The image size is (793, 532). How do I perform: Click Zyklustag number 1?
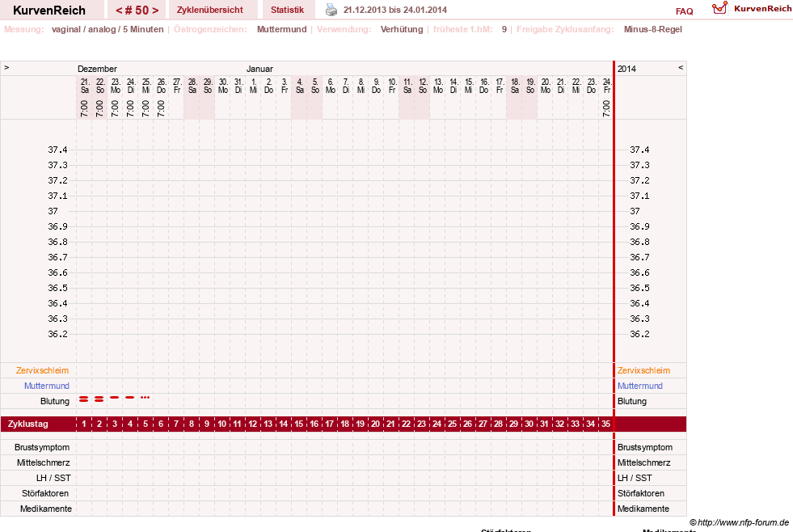click(84, 424)
